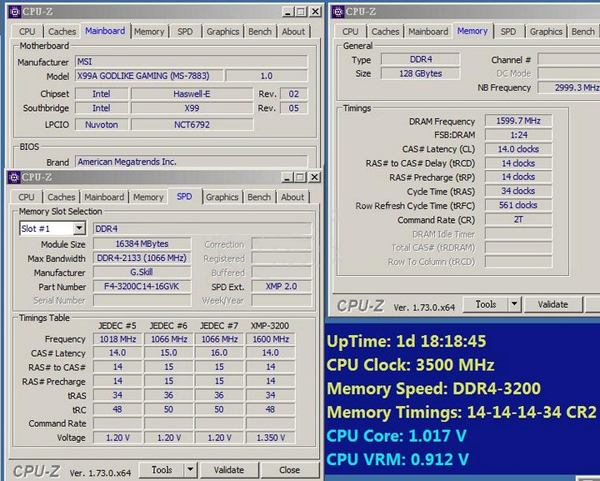The height and width of the screenshot is (481, 600).
Task: Click American Megatrends Inc. BIOS brand
Action: [x=191, y=162]
